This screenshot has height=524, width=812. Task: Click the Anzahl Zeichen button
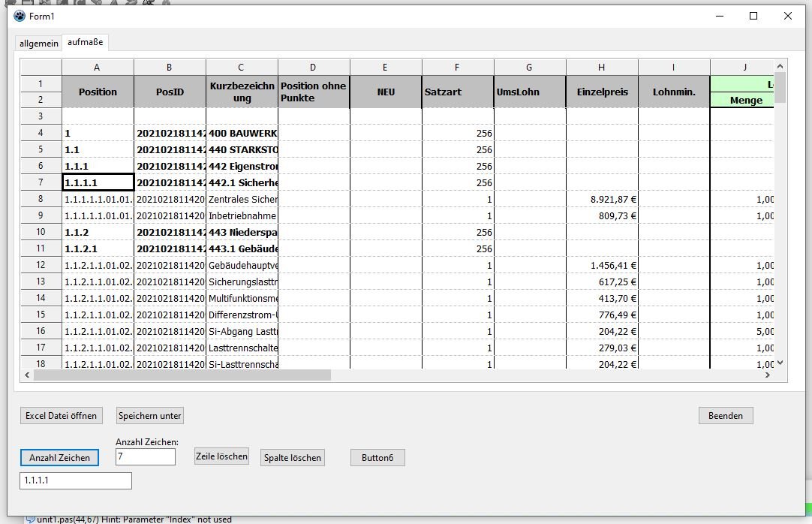59,457
